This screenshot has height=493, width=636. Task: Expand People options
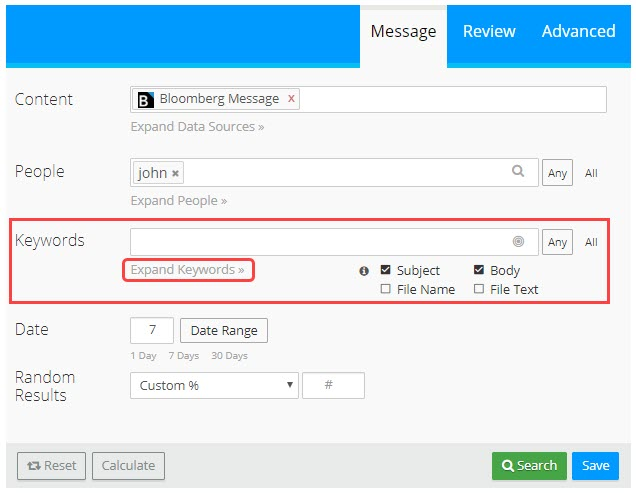pyautogui.click(x=178, y=200)
